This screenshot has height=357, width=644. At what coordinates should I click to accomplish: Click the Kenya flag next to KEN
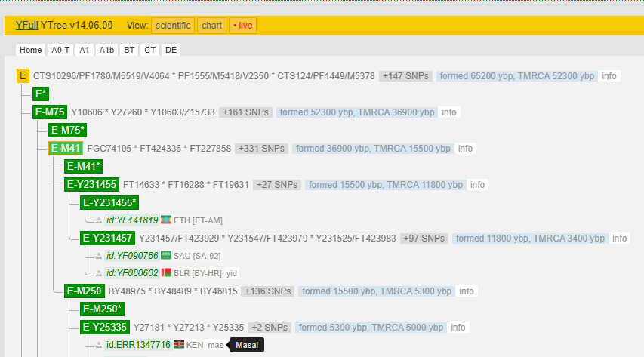179,344
